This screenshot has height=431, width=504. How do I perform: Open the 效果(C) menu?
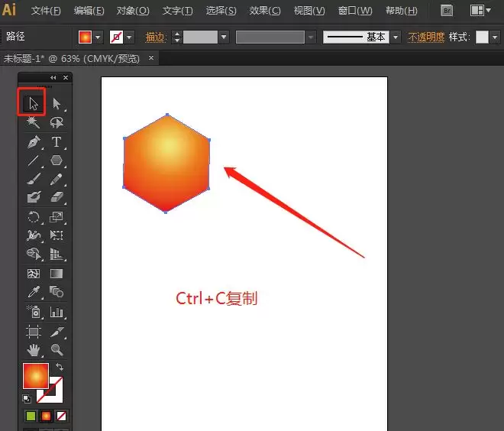click(x=264, y=11)
